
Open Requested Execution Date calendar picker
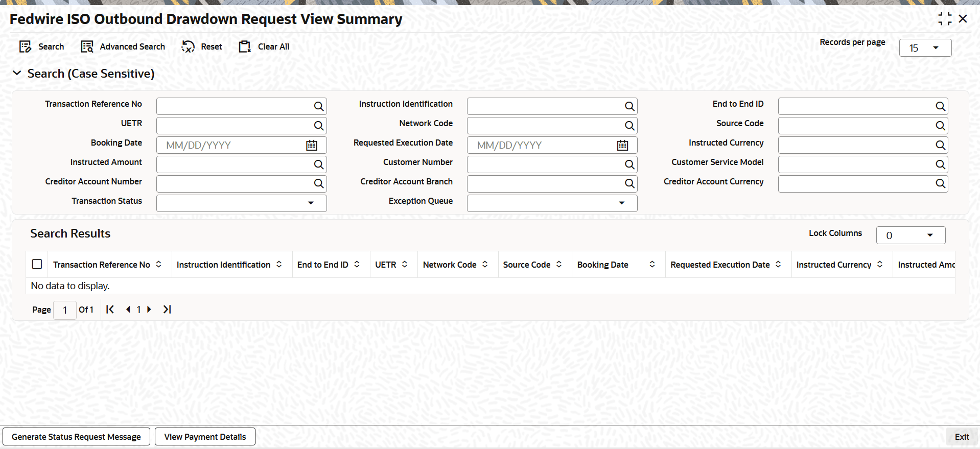[622, 145]
